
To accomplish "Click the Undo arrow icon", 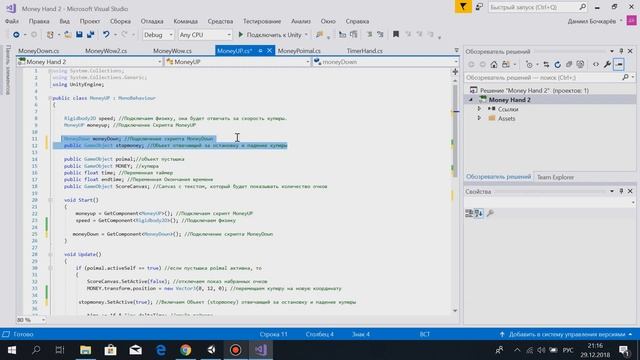I will point(106,35).
